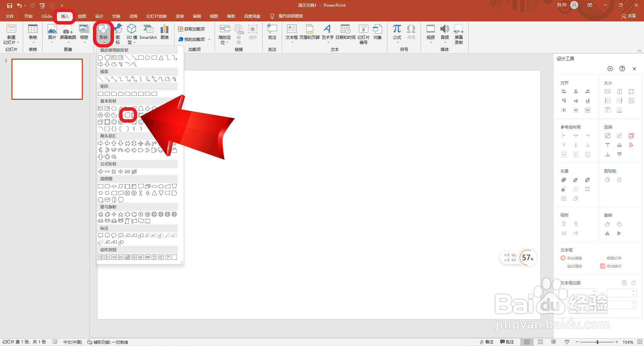Click Screen Recording (屏幕录制) icon

point(459,29)
